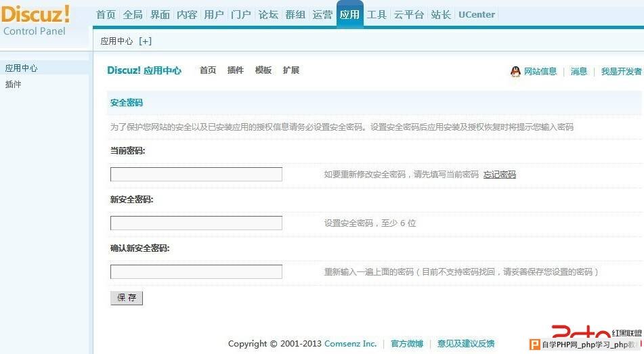Open the 工具 top menu
Screen dimensions: 644x354
tap(377, 15)
